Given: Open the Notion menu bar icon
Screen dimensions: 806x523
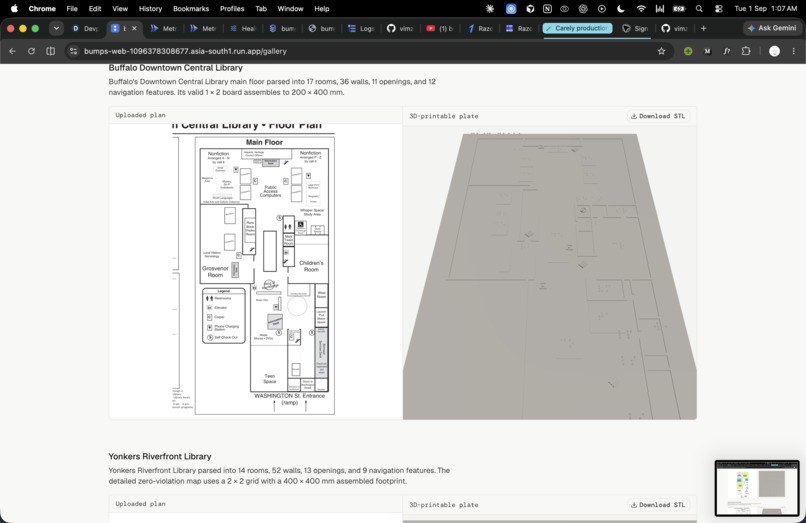Looking at the screenshot, I should point(547,8).
